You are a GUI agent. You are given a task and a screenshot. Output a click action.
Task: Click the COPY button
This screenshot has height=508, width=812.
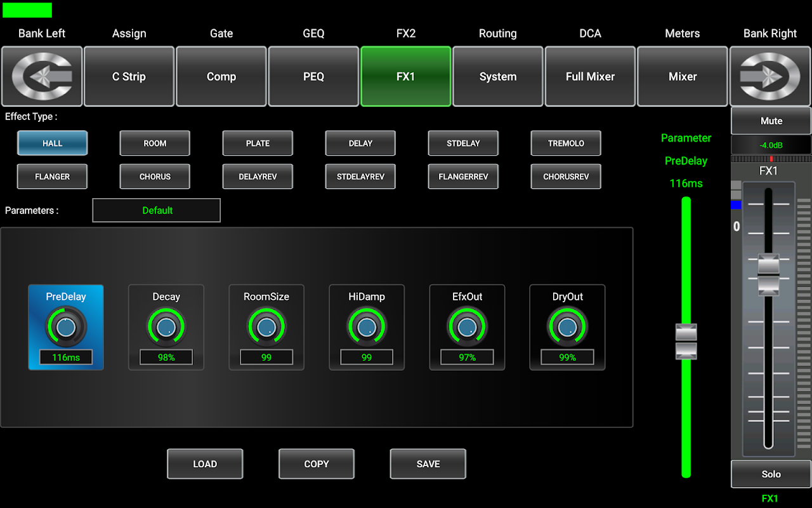[x=317, y=464]
